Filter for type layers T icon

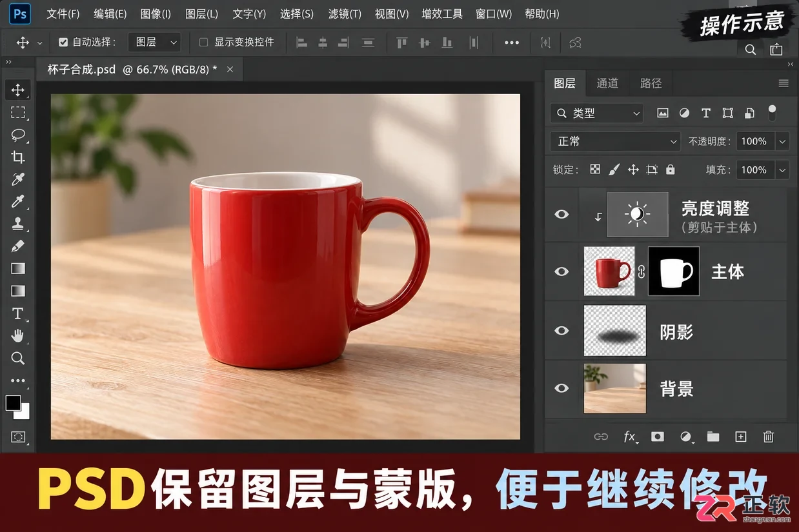(x=705, y=113)
